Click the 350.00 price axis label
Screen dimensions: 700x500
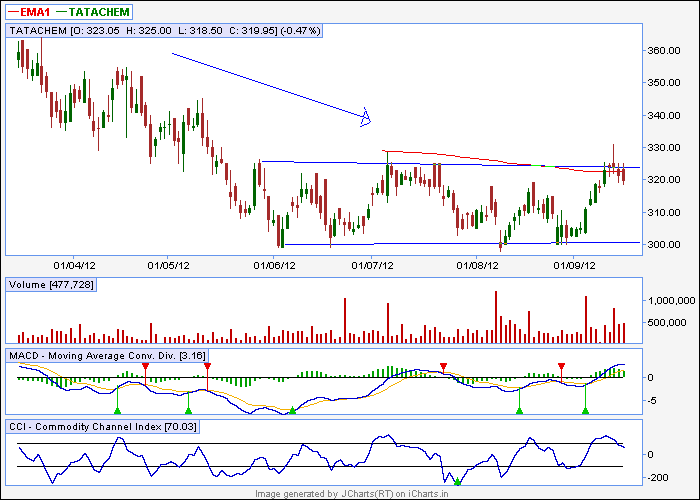[x=664, y=83]
